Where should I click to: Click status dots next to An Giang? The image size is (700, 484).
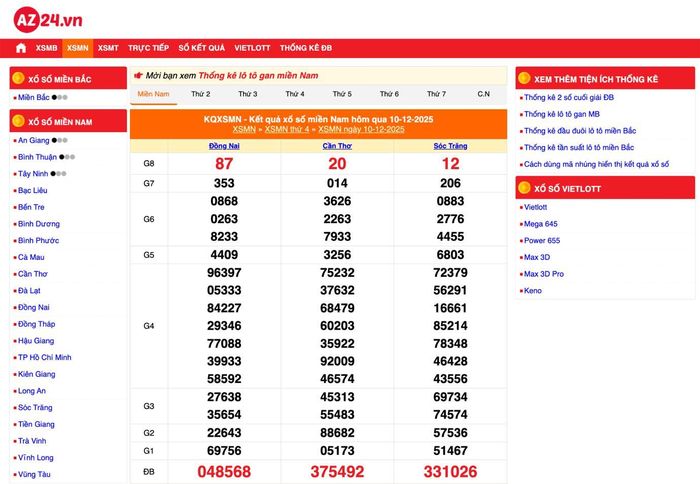pyautogui.click(x=59, y=140)
